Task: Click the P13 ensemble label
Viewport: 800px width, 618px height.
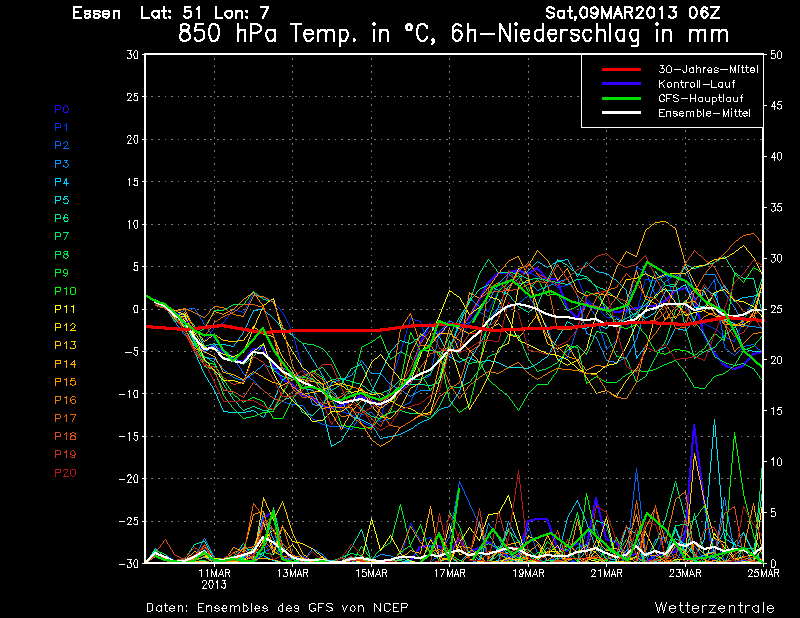Action: tap(65, 345)
